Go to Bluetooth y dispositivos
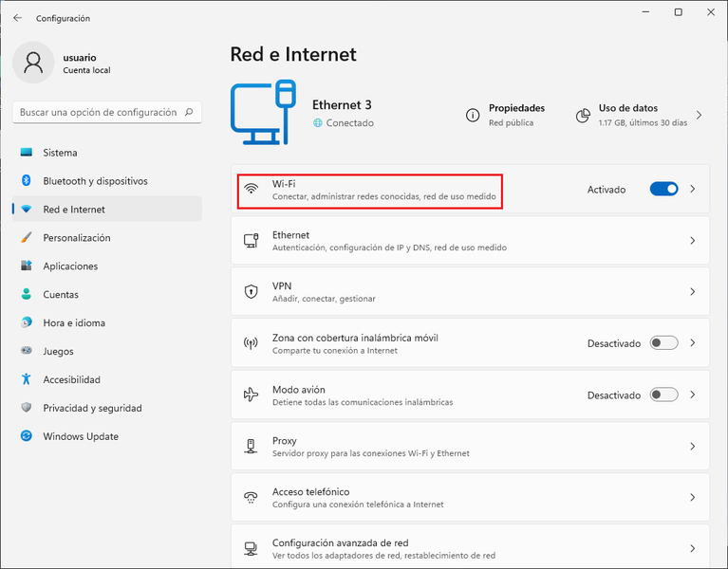The width and height of the screenshot is (728, 569). [107, 181]
